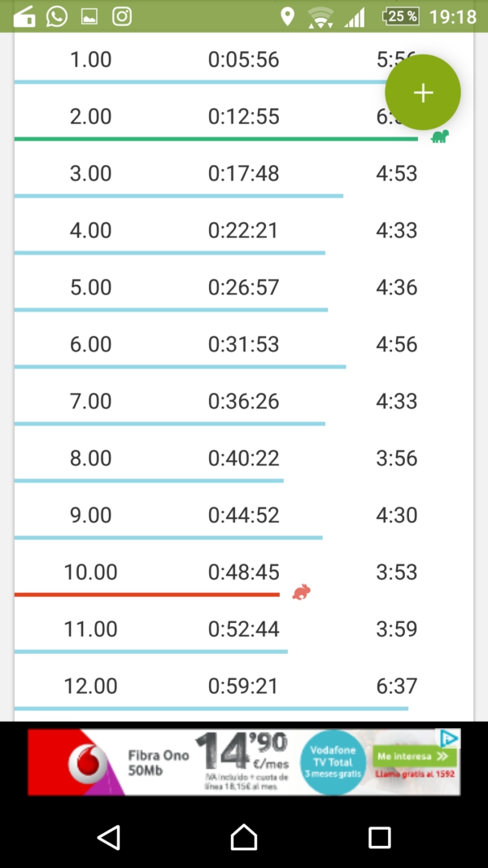Tap the image notification icon
488x868 pixels.
[89, 16]
